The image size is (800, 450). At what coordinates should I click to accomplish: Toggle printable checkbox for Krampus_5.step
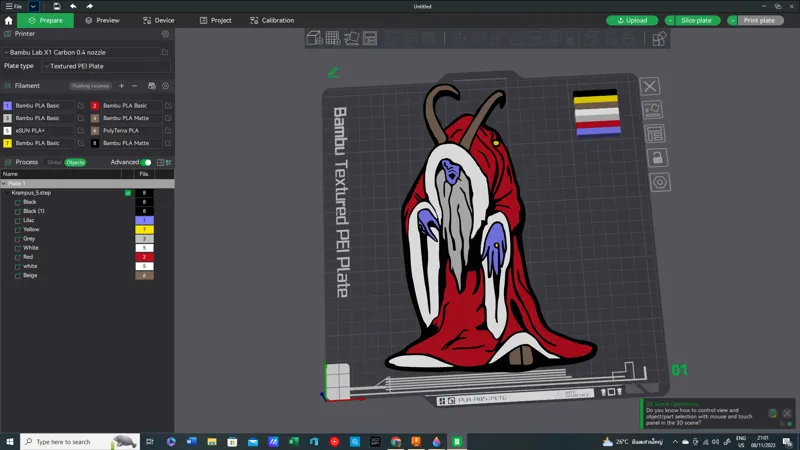[128, 193]
